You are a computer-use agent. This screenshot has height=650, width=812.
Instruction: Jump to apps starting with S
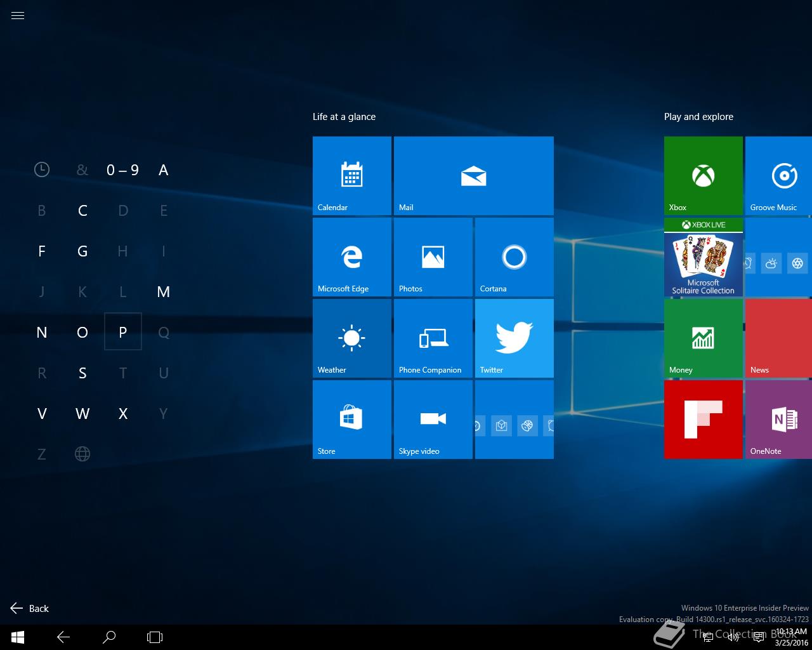pos(82,373)
